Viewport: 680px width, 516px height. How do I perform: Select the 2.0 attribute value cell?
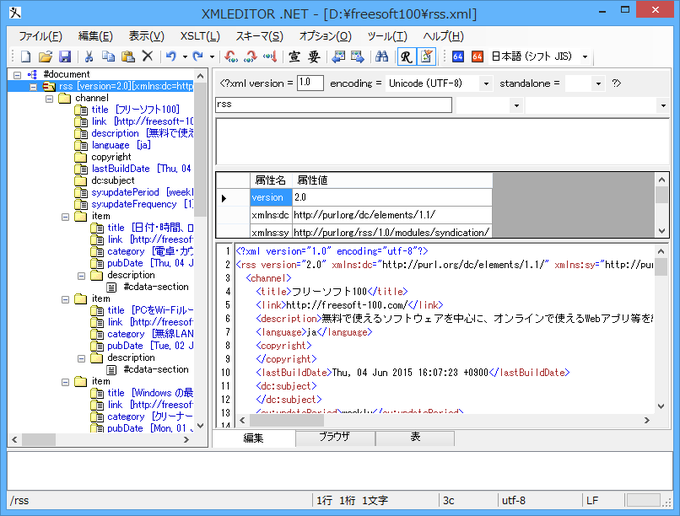[392, 198]
